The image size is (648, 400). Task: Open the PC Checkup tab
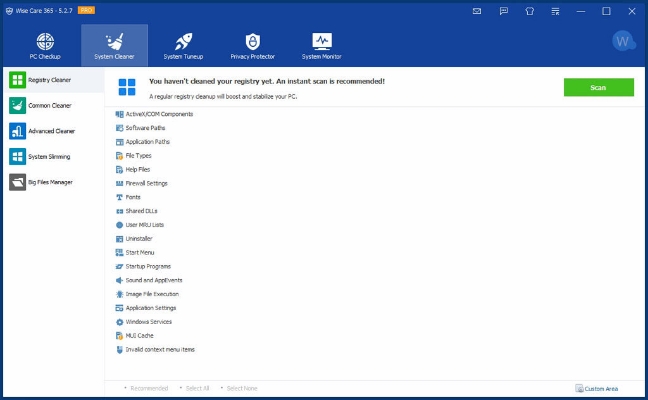pos(45,46)
